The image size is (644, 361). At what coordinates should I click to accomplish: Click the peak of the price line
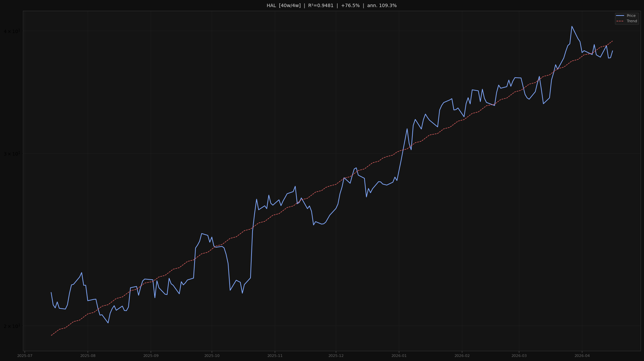click(572, 26)
